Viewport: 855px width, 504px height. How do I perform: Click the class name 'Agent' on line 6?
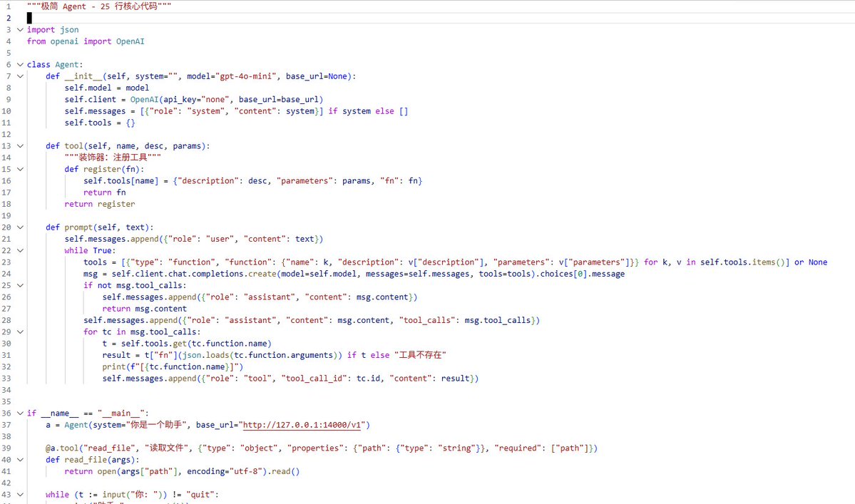pos(67,65)
